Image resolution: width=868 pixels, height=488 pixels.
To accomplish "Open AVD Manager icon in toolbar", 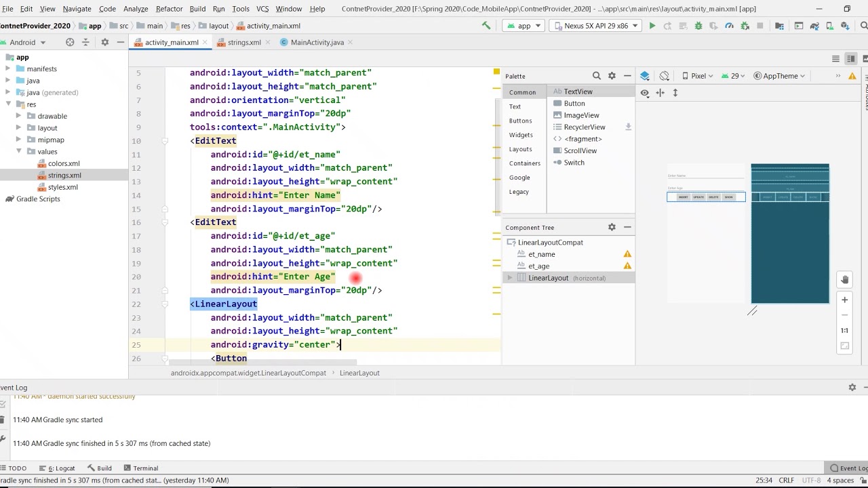I will tap(830, 26).
